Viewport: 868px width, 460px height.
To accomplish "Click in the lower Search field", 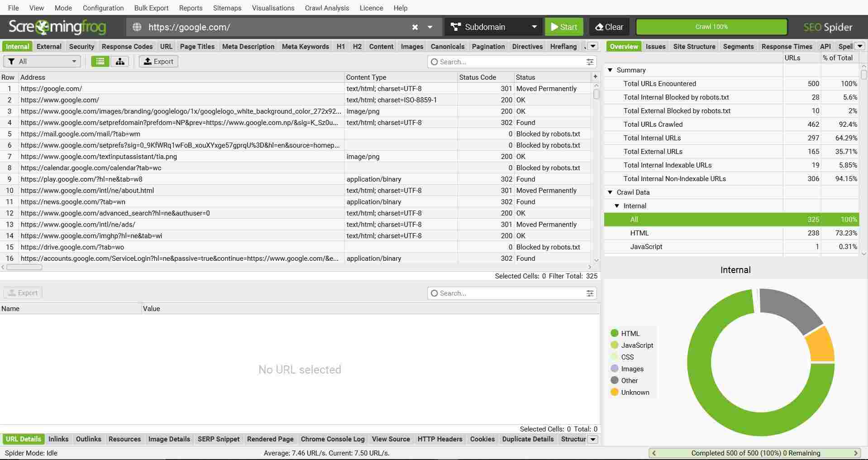I will (511, 293).
